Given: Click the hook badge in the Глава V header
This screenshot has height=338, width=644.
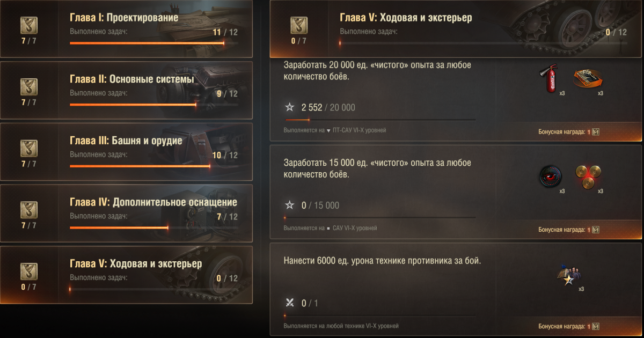Looking at the screenshot, I should coord(299,25).
